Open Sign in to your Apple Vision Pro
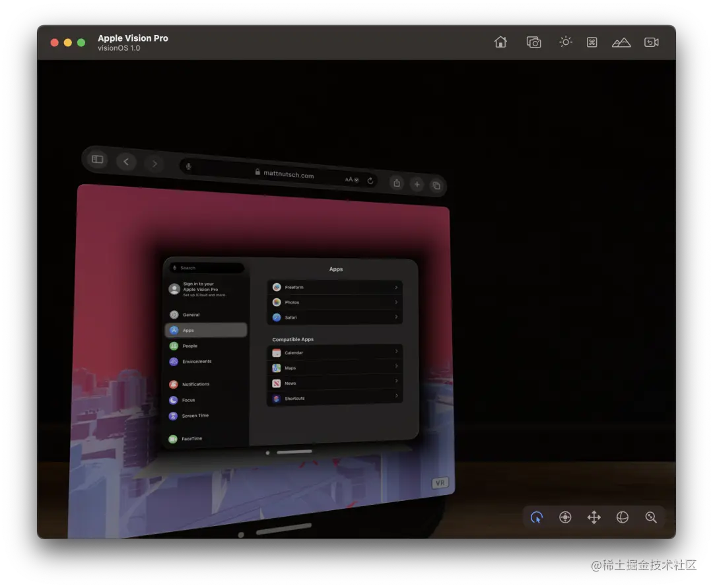The width and height of the screenshot is (713, 588). pyautogui.click(x=207, y=289)
